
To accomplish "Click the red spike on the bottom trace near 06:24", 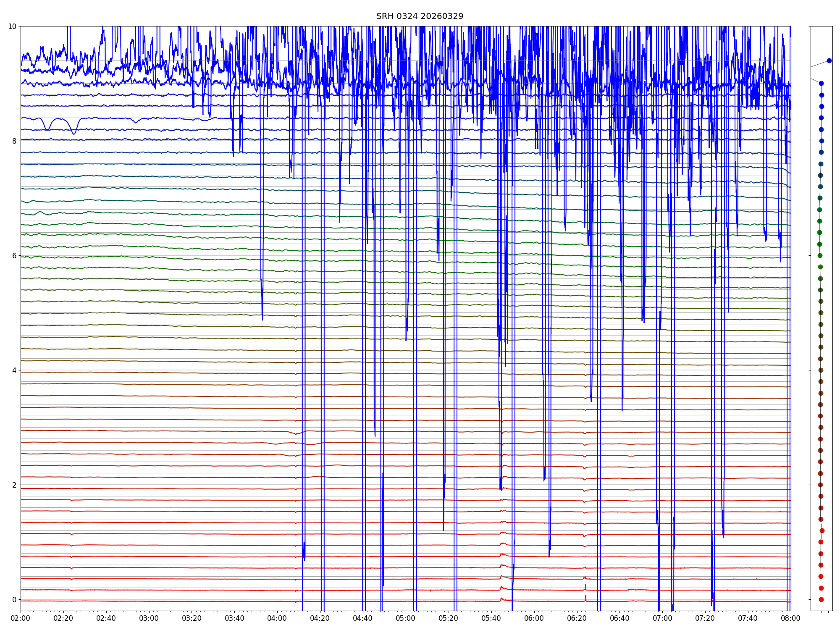I will pos(585,597).
